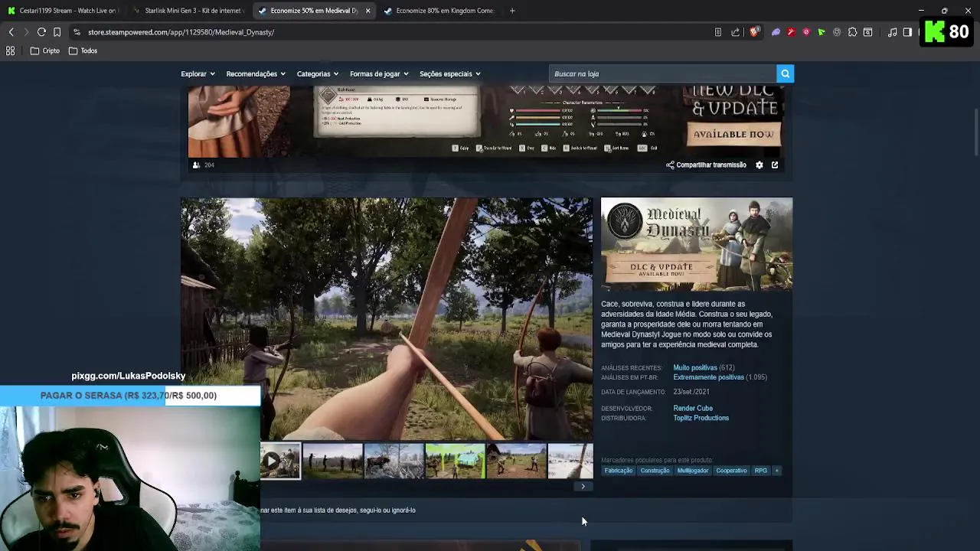Screen dimensions: 980x551
Task: Switch to Kingdom Come Steam tab
Action: click(x=439, y=11)
